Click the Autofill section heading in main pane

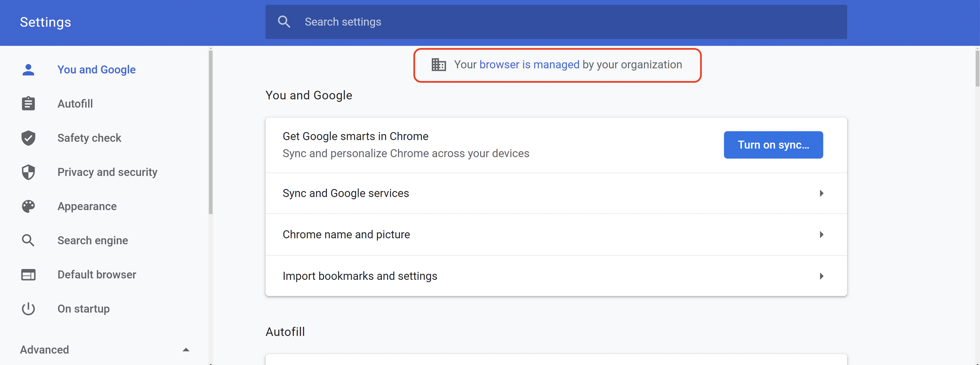285,332
